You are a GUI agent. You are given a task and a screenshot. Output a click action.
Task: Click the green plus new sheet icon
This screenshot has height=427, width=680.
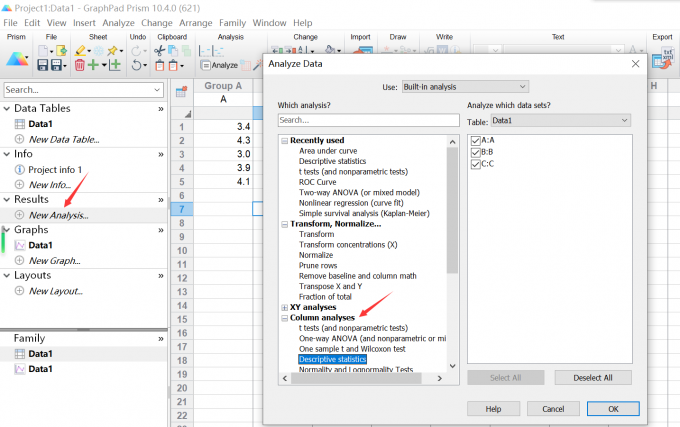pyautogui.click(x=95, y=65)
